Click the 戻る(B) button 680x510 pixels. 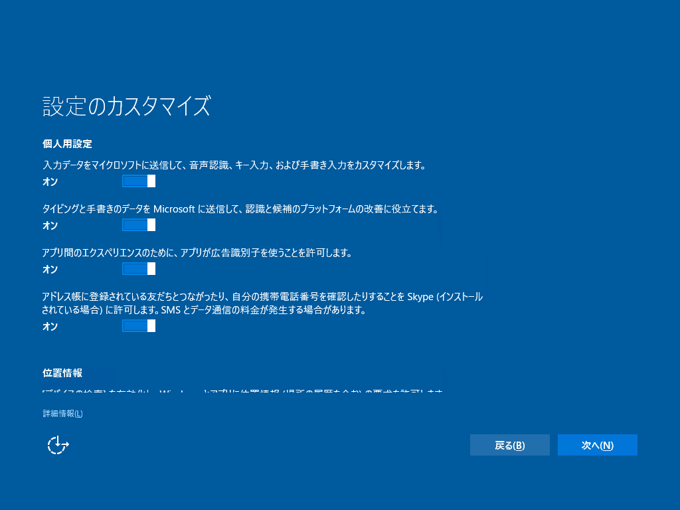coord(510,445)
